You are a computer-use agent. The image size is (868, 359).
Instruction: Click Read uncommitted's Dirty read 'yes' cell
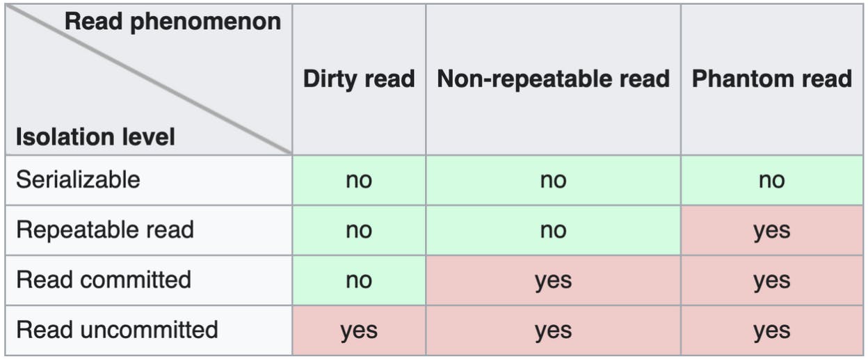point(359,330)
